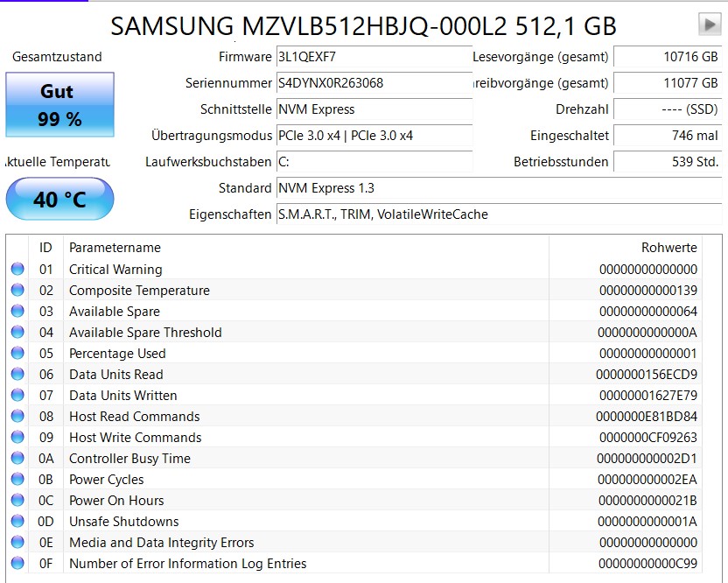Click raw value 000000000002EA
This screenshot has height=583, width=728.
pyautogui.click(x=647, y=480)
